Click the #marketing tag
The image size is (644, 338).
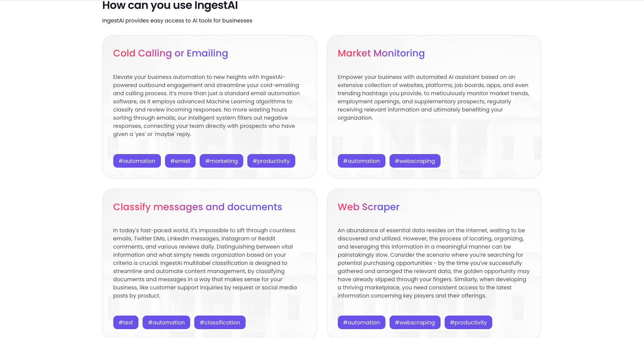point(221,161)
